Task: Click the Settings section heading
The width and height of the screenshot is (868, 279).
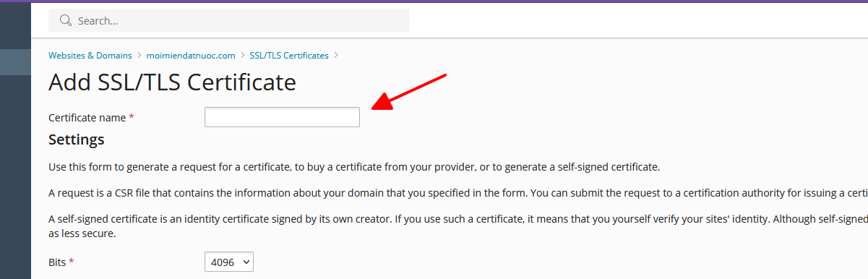Action: pos(77,139)
